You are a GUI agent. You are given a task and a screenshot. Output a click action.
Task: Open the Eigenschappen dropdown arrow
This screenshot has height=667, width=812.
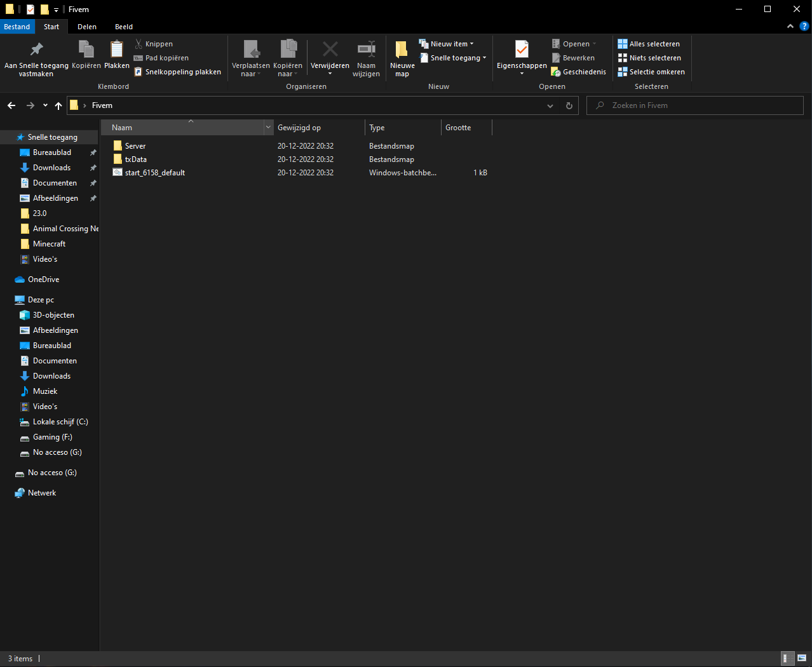click(522, 74)
